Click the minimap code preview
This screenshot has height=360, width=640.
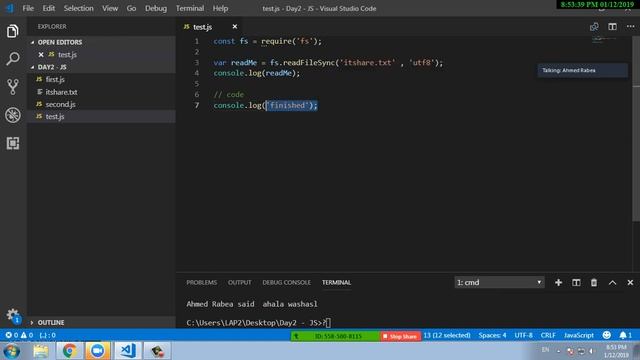(x=604, y=39)
